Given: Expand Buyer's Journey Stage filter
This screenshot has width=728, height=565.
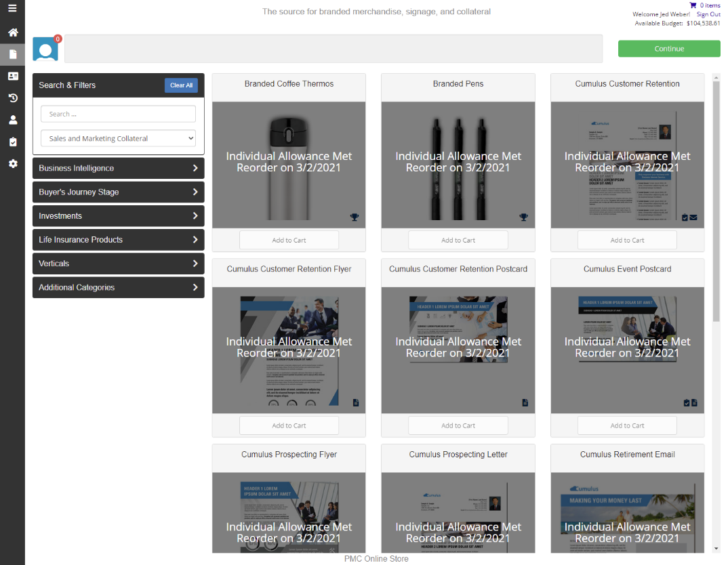Looking at the screenshot, I should click(118, 192).
